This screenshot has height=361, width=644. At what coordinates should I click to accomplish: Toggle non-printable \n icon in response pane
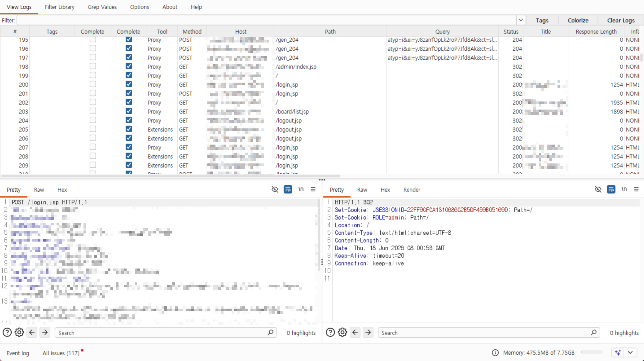click(x=624, y=189)
